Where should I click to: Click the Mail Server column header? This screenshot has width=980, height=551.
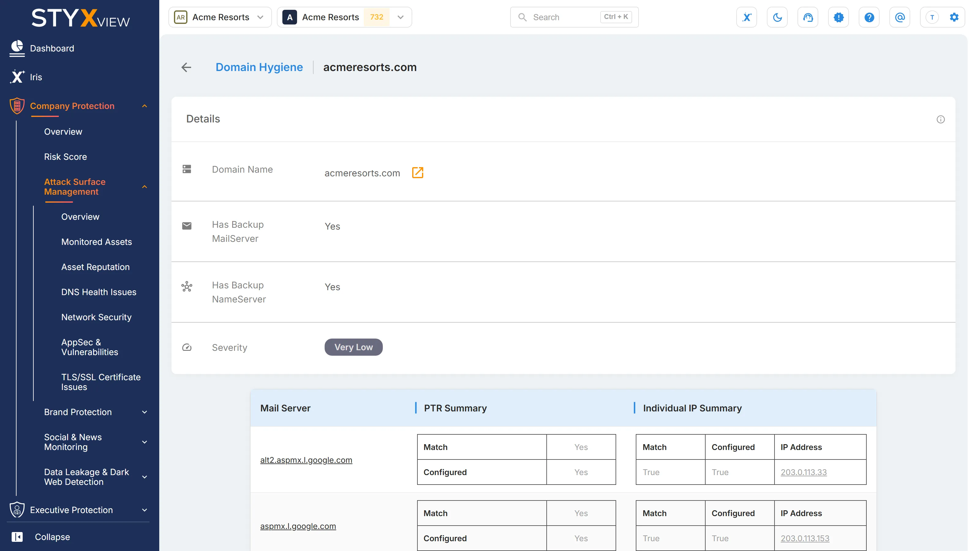click(x=285, y=408)
